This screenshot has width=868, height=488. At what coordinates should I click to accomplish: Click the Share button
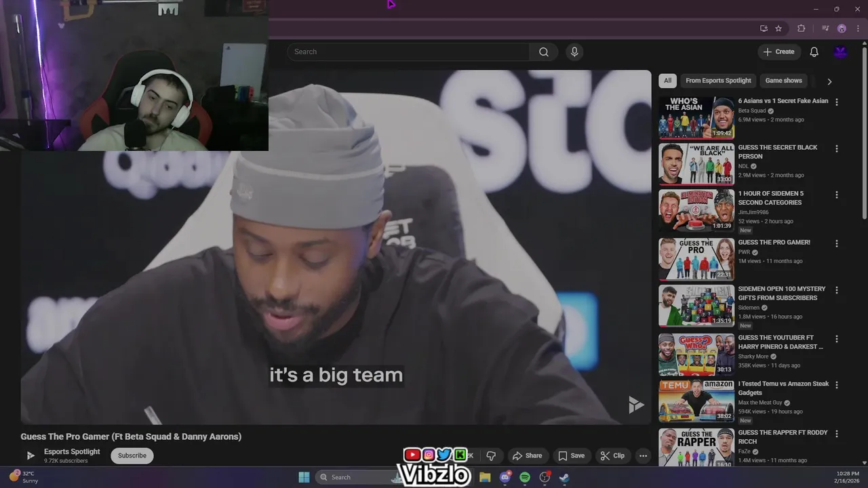pos(527,455)
